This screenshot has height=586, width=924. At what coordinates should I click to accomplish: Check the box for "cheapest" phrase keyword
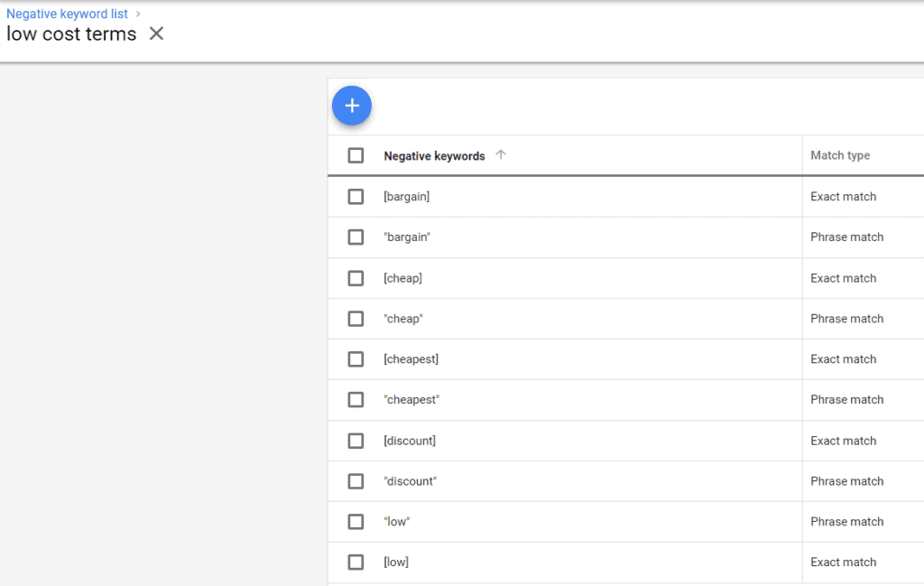[x=356, y=400]
